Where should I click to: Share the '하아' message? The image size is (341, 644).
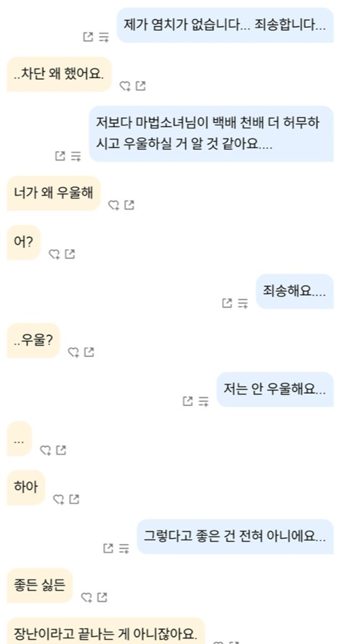[x=74, y=499]
